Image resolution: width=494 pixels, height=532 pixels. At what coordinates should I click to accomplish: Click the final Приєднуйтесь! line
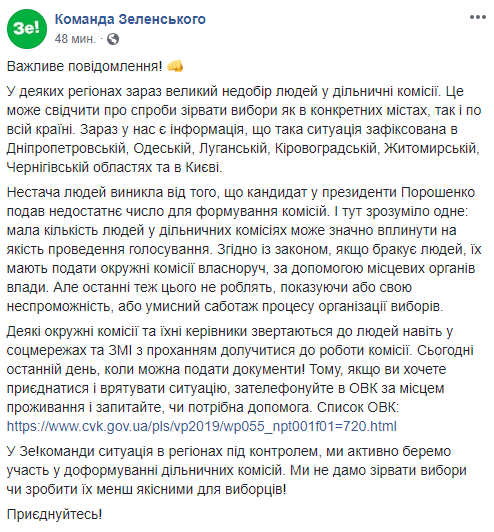pyautogui.click(x=54, y=515)
